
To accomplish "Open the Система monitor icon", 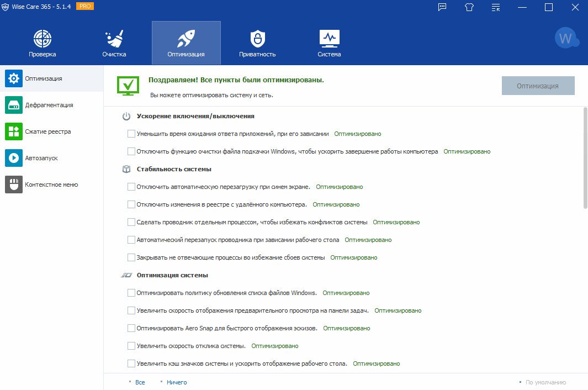I will click(329, 39).
